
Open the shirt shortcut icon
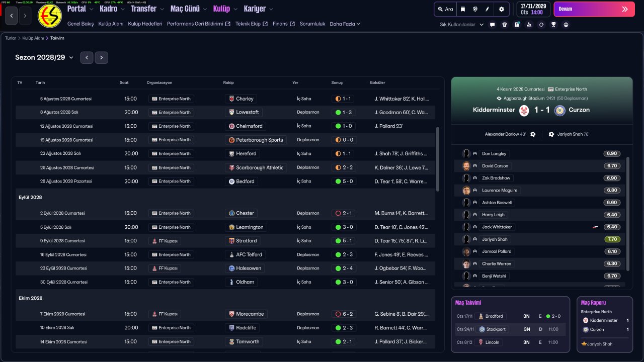click(505, 25)
